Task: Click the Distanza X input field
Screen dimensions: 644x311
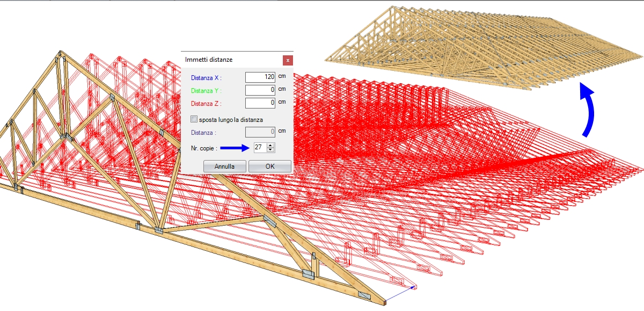Action: click(260, 77)
